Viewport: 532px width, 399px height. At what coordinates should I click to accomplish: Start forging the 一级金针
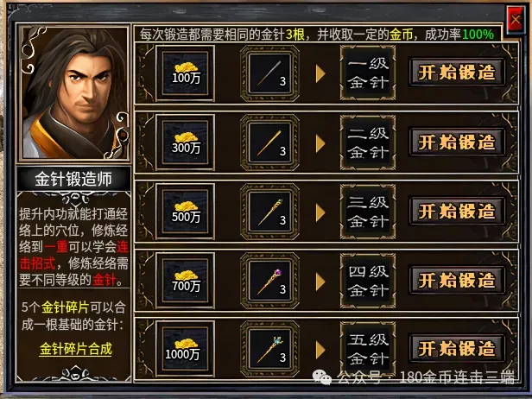[x=457, y=73]
